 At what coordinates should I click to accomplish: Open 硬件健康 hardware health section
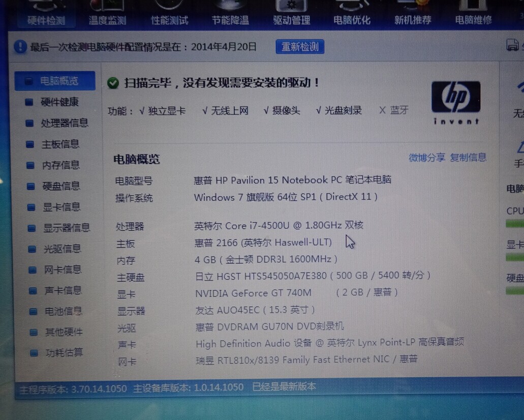click(59, 102)
